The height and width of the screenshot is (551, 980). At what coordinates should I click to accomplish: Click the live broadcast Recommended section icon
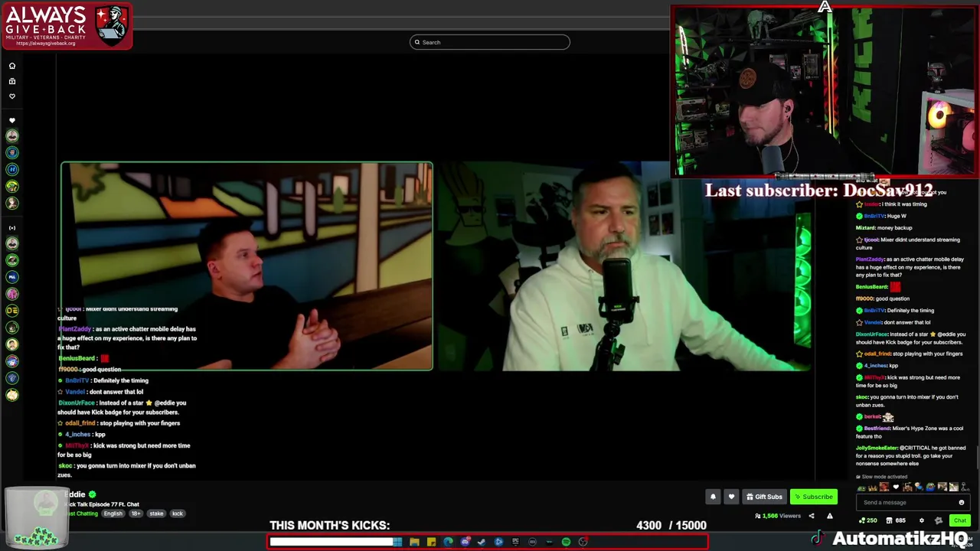pyautogui.click(x=11, y=228)
